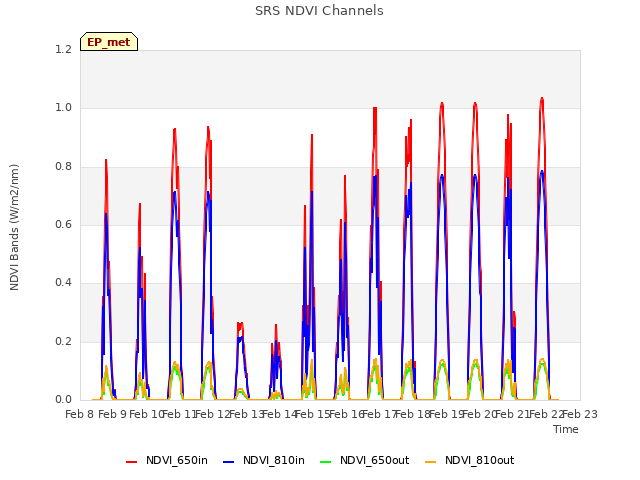Click the SRS NDVI Channels chart title
This screenshot has height=480, width=640.
pos(319,11)
